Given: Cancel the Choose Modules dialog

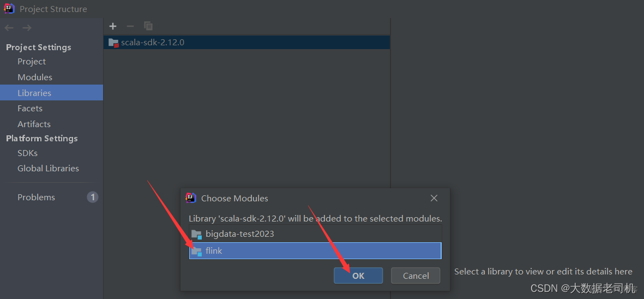Looking at the screenshot, I should click(x=416, y=276).
